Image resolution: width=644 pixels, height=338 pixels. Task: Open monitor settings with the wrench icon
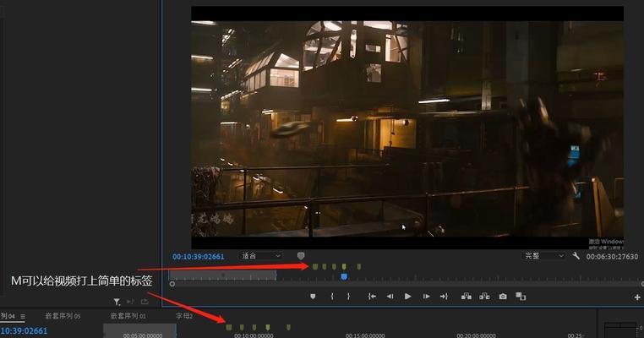click(x=576, y=256)
